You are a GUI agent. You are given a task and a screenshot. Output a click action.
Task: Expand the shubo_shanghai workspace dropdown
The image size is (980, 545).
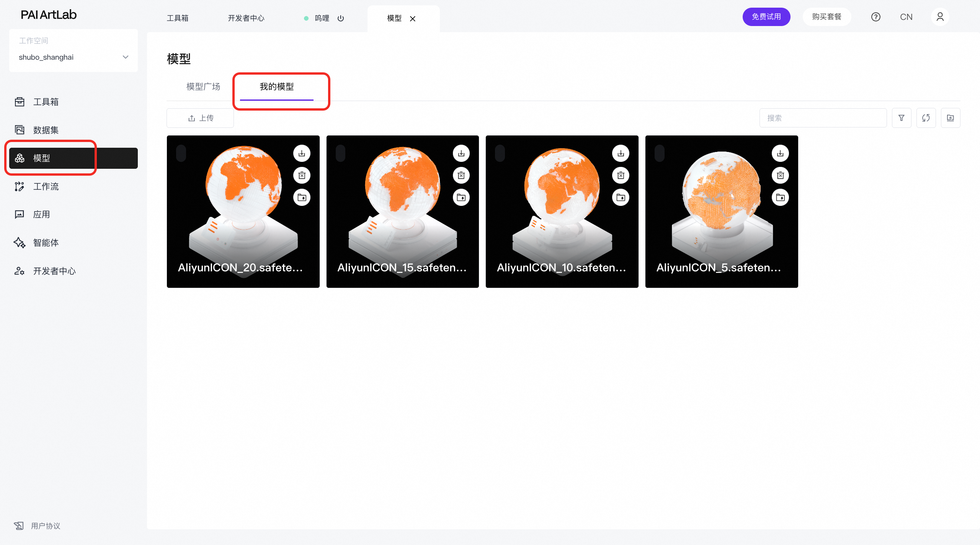click(126, 57)
